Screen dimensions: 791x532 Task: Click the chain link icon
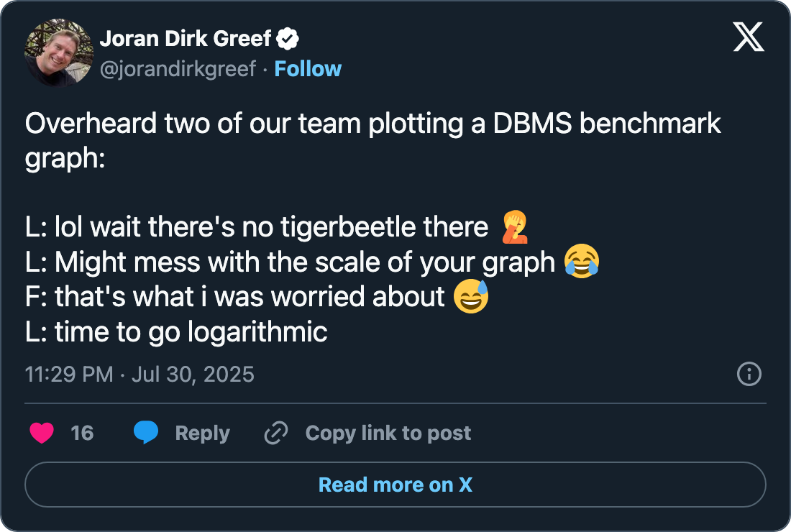point(276,433)
